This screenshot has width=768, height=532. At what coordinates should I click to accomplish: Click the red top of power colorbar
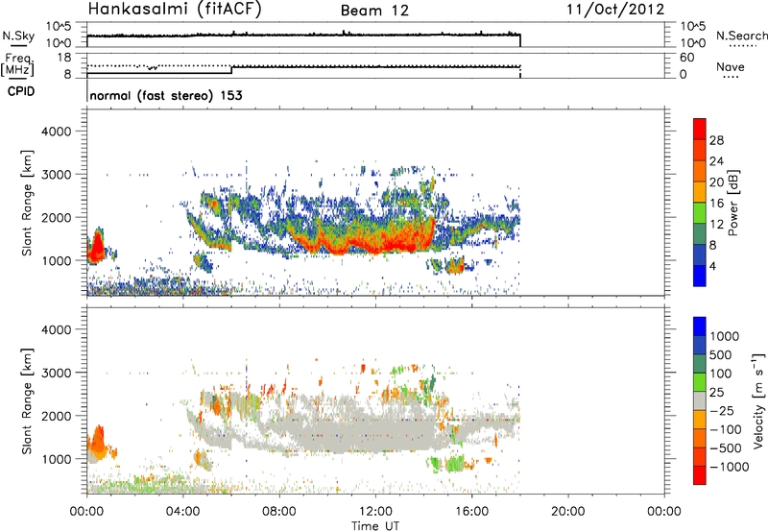tap(700, 129)
